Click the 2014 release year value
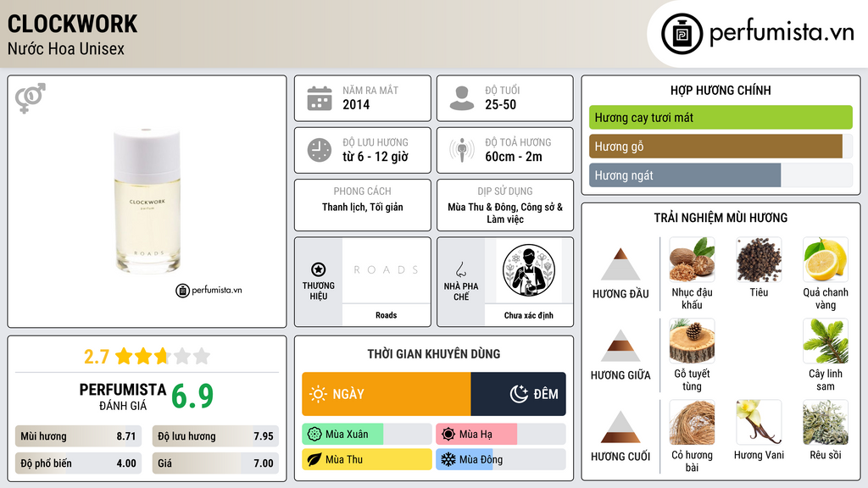868x488 pixels. pyautogui.click(x=356, y=104)
